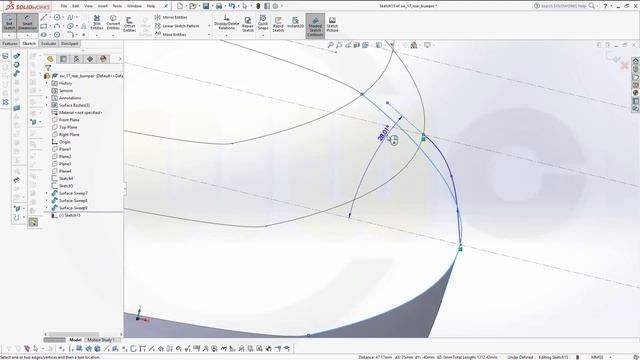Select the Corner Rectangle tool
Image resolution: width=640 pixels, height=360 pixels.
click(44, 26)
